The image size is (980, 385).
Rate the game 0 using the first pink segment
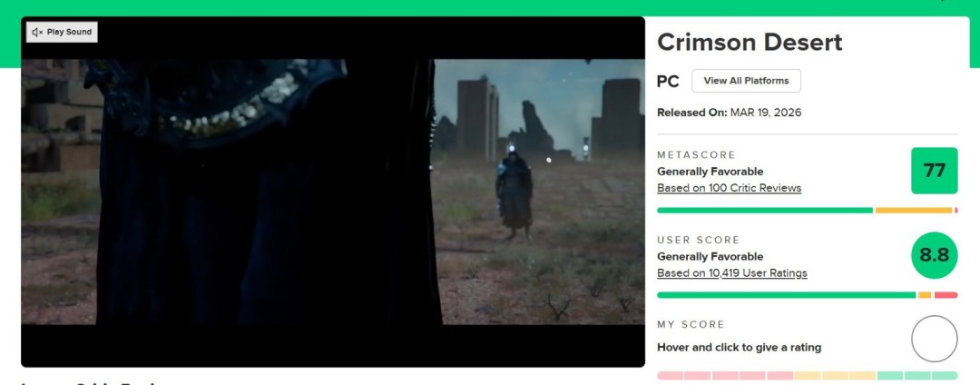670,376
